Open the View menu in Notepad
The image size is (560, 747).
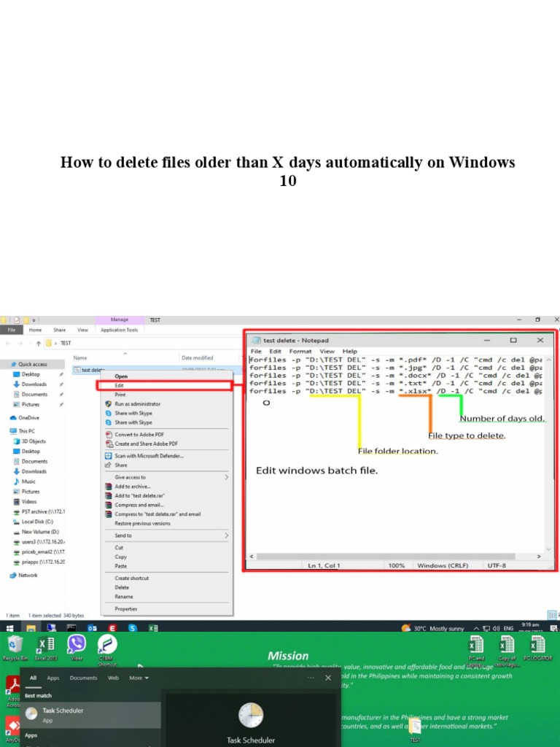coord(327,351)
